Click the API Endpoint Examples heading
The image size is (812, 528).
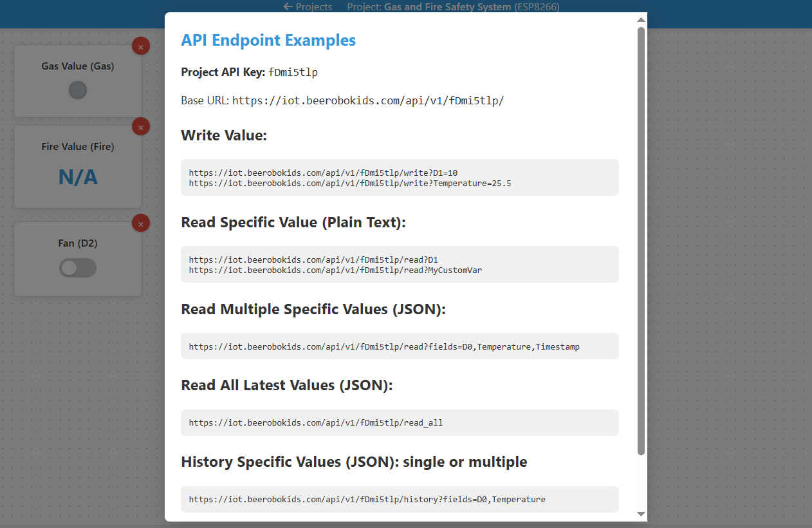(x=268, y=40)
